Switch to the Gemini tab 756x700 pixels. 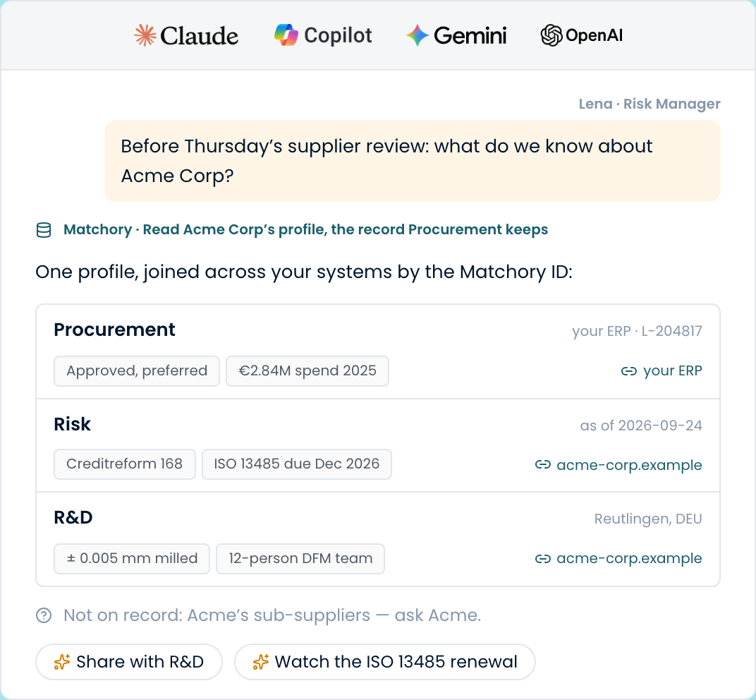[x=456, y=35]
